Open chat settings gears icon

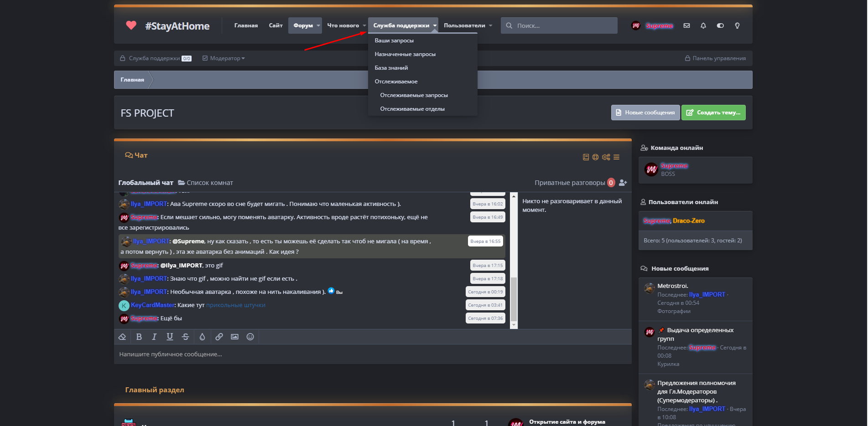point(606,157)
